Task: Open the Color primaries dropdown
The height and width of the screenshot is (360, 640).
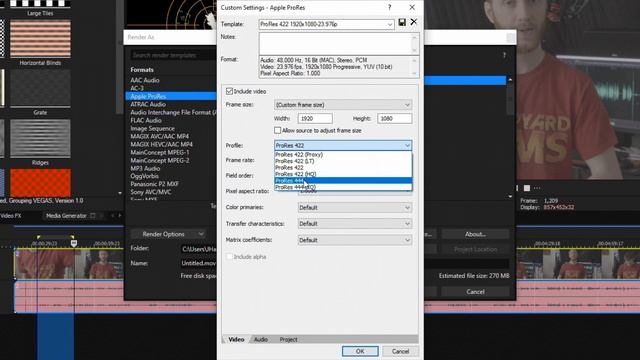Action: point(355,207)
